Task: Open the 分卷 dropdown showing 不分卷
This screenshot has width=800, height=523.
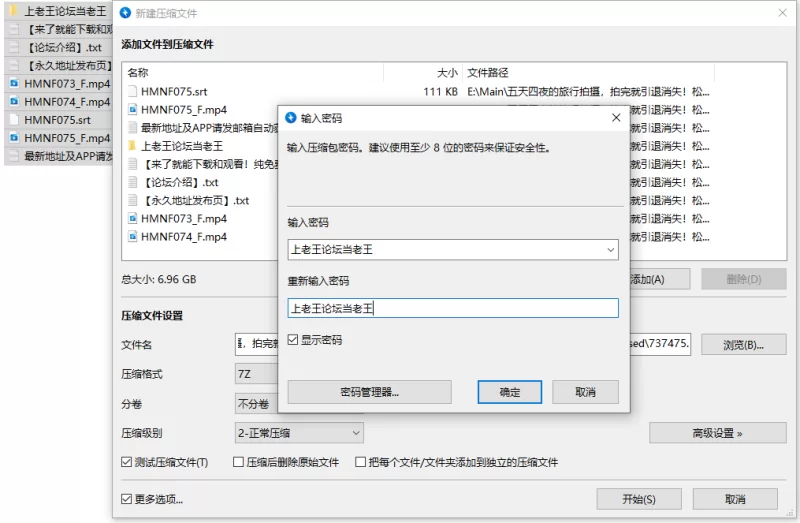Action: tap(257, 404)
